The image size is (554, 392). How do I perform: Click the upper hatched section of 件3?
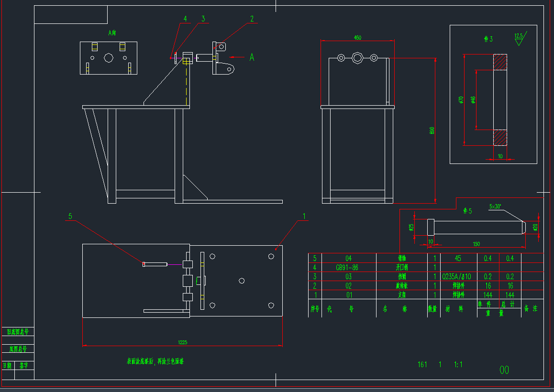[500, 62]
